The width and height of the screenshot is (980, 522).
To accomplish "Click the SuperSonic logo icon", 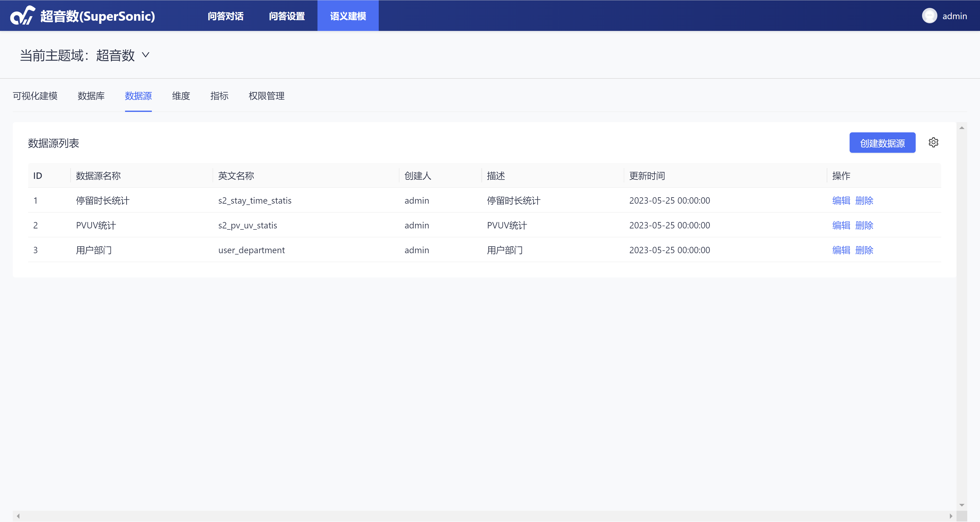I will click(22, 16).
